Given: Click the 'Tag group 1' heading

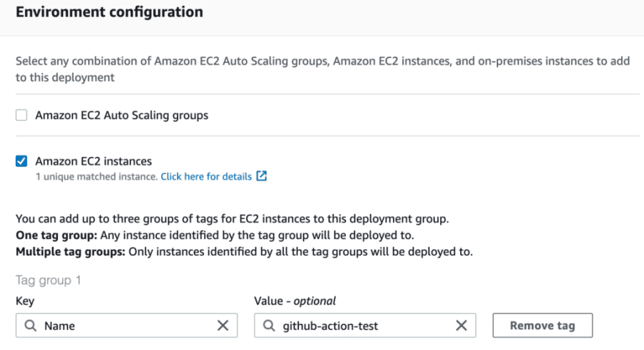Looking at the screenshot, I should (49, 280).
